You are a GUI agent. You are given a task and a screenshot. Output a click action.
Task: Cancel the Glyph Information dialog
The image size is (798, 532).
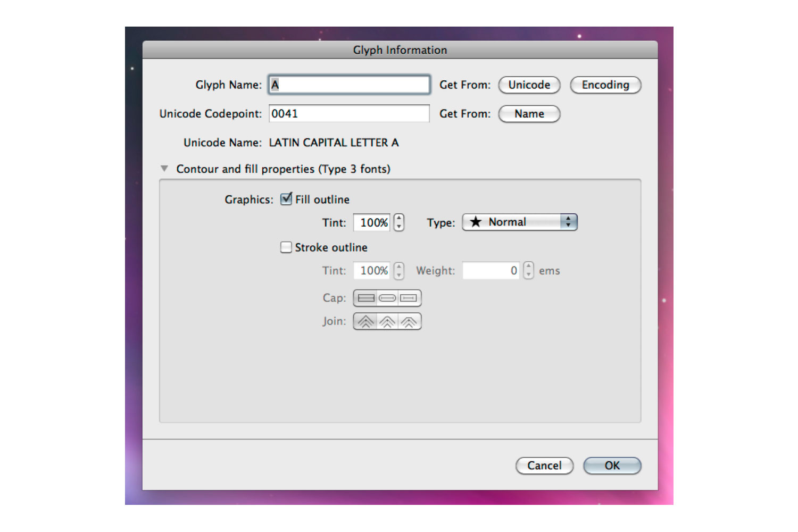click(544, 465)
